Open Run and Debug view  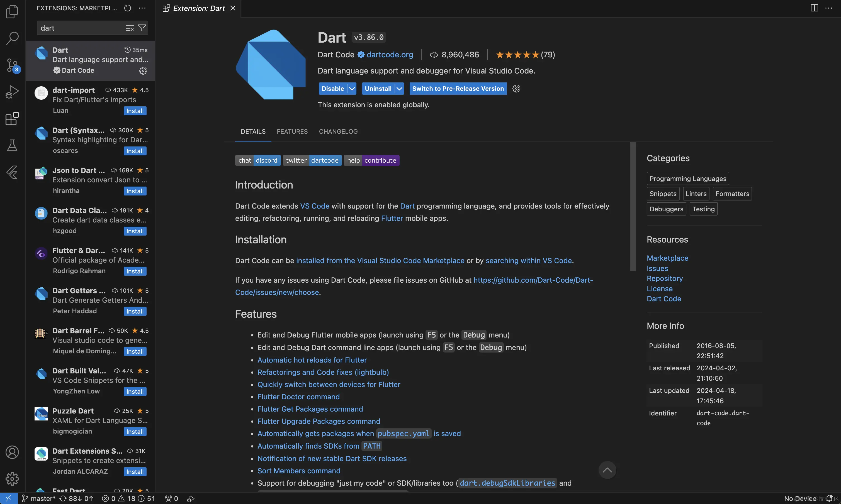tap(12, 92)
